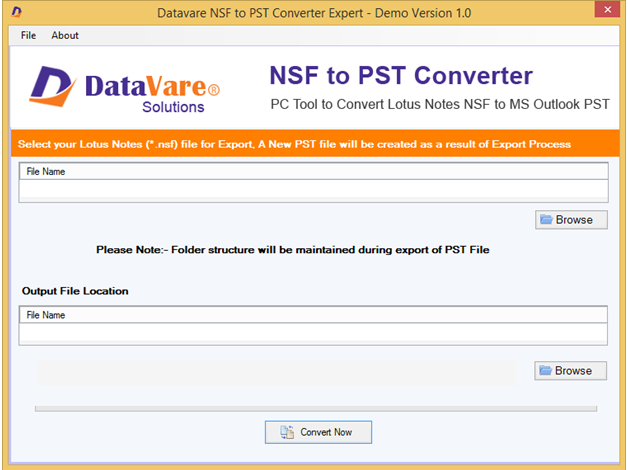Click the orange 'Select your Lotus Notes' banner text
Screen dimensions: 628x470
coord(294,144)
